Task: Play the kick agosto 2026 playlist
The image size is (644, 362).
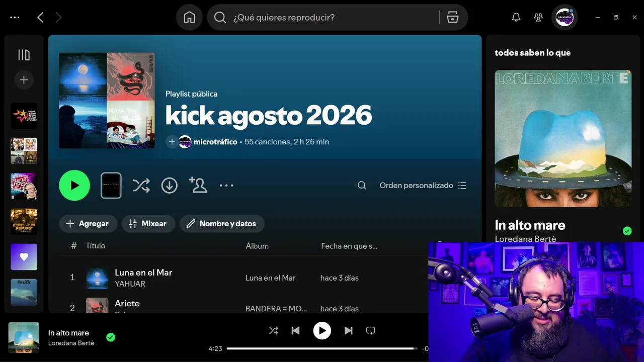Action: (x=74, y=186)
